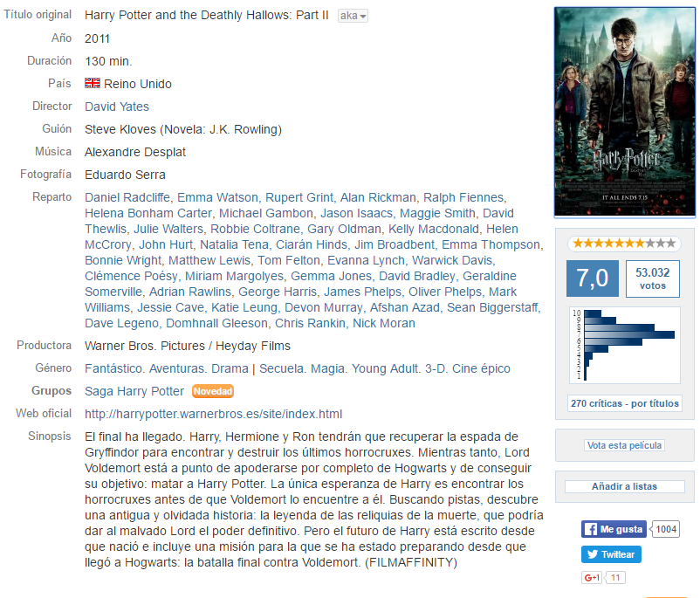Open the movie poster thumbnail

coord(625,112)
